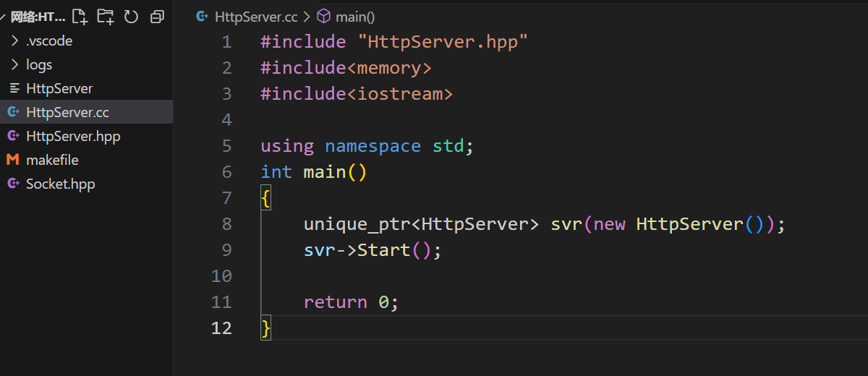Click the C++ icon beside Socket.hpp
The width and height of the screenshot is (868, 376).
[13, 184]
